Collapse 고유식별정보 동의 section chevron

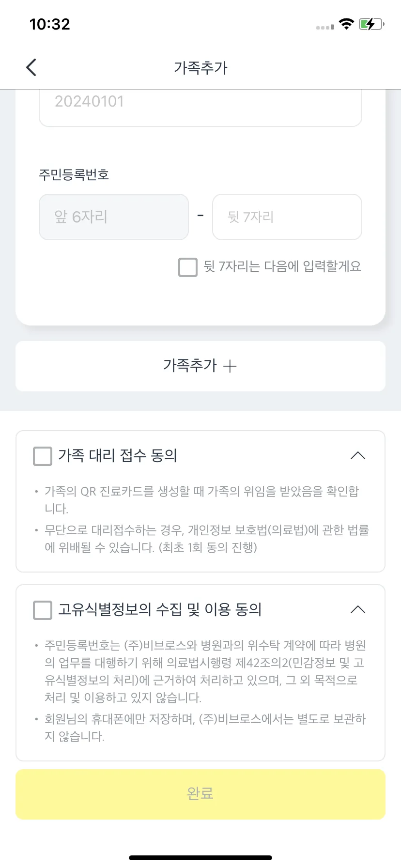[x=358, y=610]
